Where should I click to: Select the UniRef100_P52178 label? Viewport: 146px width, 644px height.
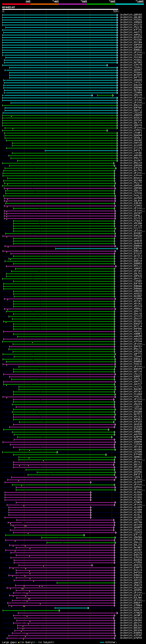point(131,27)
